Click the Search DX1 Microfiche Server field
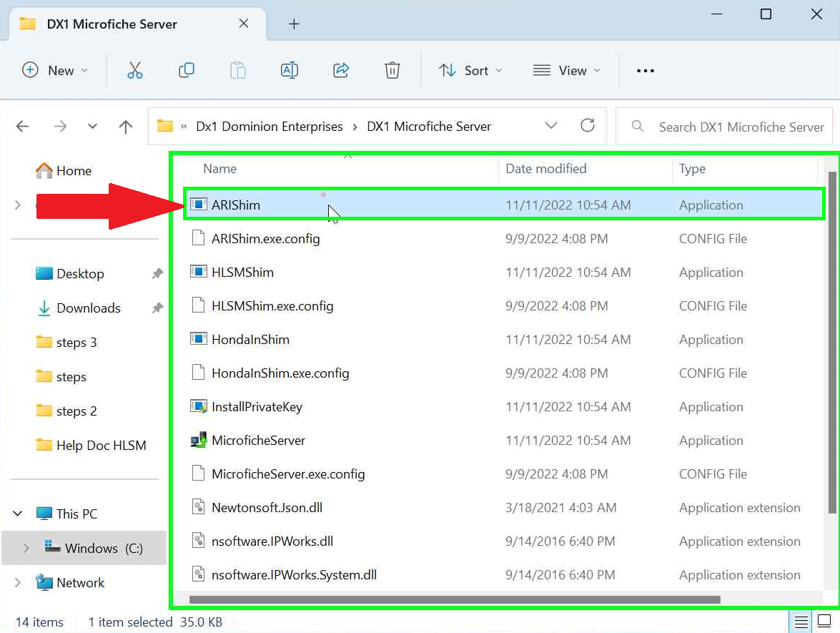 [723, 127]
